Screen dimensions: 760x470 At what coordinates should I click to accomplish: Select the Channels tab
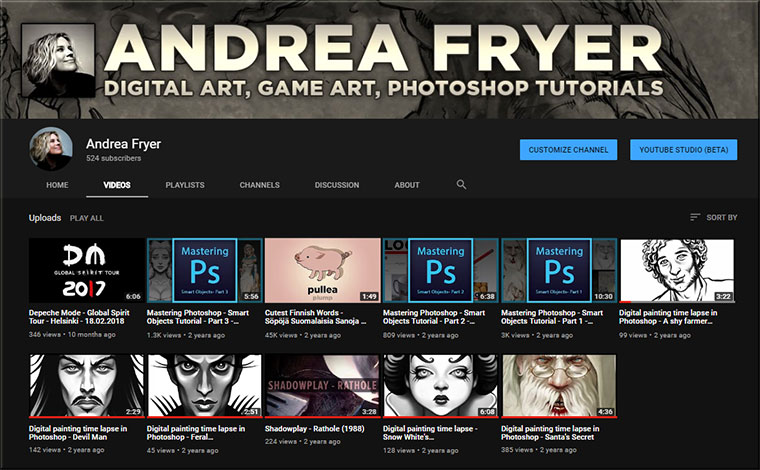(x=259, y=185)
